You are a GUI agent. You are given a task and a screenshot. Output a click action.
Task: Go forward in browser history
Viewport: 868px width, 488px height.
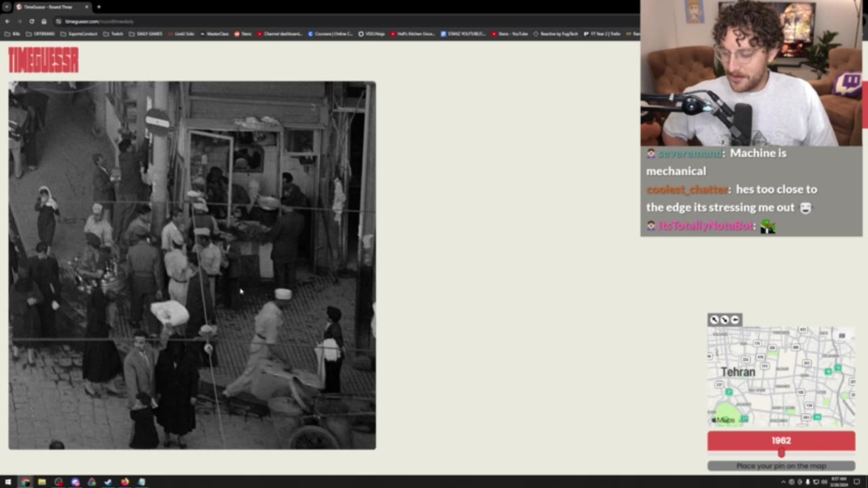pyautogui.click(x=20, y=21)
